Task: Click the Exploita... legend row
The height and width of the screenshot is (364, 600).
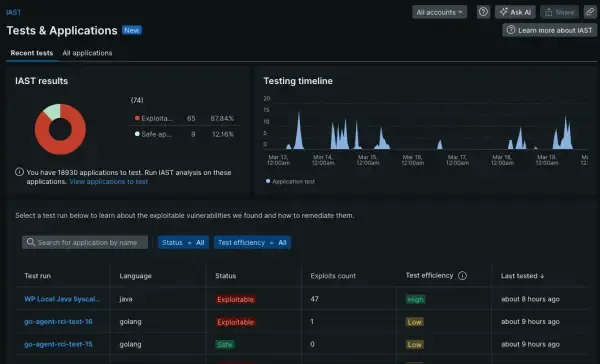Action: point(184,118)
